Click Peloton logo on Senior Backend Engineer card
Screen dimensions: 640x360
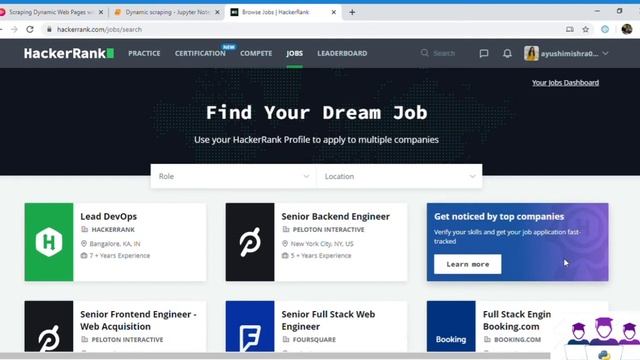tap(250, 242)
